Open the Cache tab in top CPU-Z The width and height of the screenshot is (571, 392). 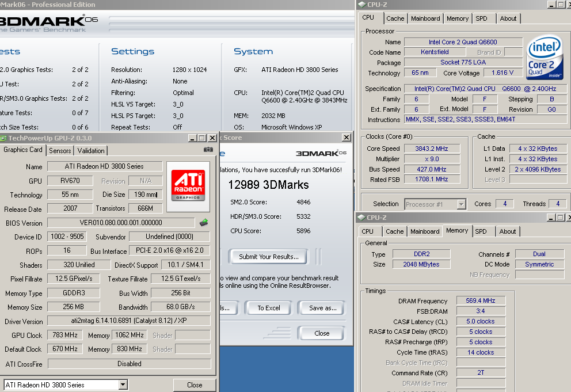tap(395, 18)
